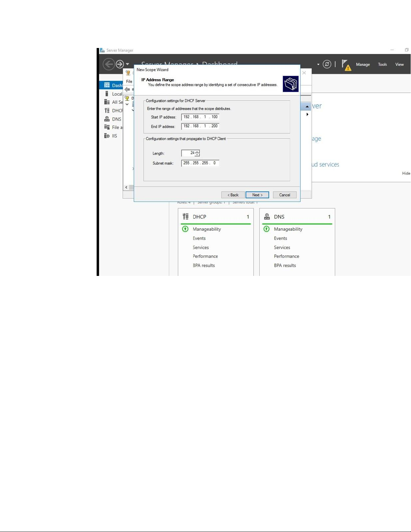Click the Length value field
411x532 pixels.
[x=188, y=153]
